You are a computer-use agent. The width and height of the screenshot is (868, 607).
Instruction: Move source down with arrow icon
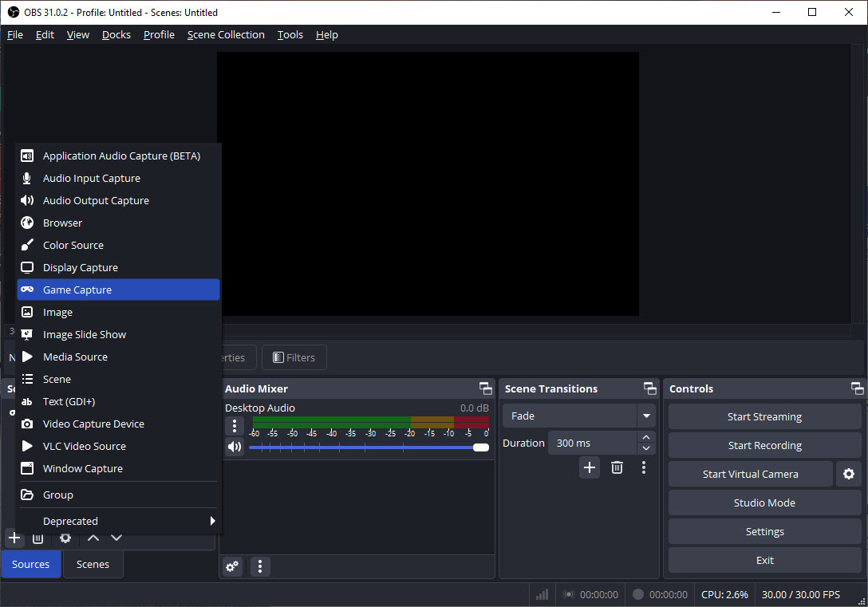pyautogui.click(x=116, y=538)
